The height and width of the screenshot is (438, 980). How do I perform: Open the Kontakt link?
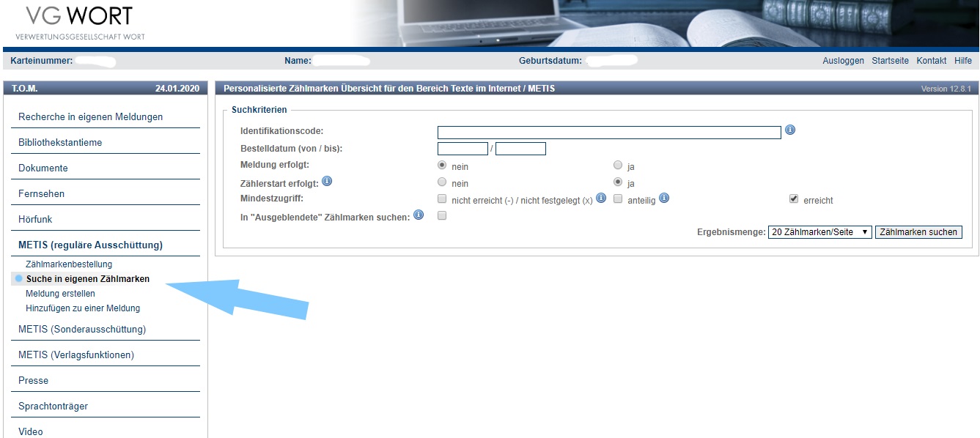coord(932,61)
